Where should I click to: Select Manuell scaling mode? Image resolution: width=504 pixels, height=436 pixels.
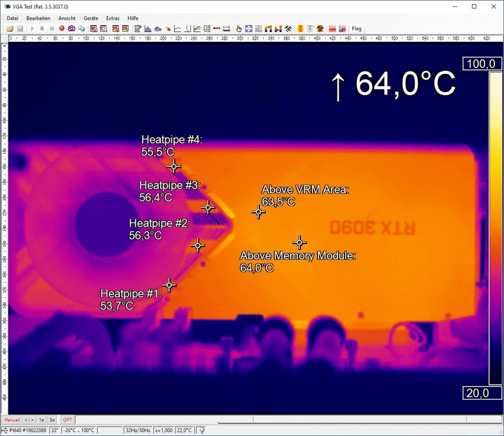12,420
